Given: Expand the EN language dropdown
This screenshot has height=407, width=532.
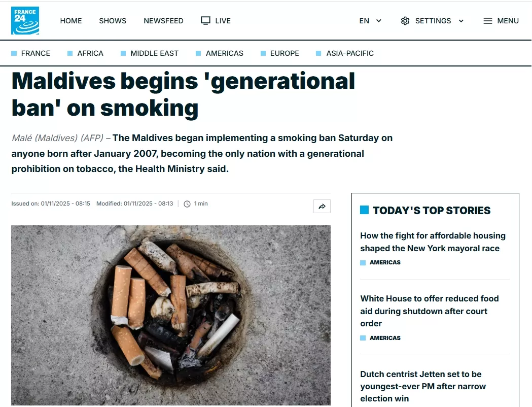Looking at the screenshot, I should 371,21.
